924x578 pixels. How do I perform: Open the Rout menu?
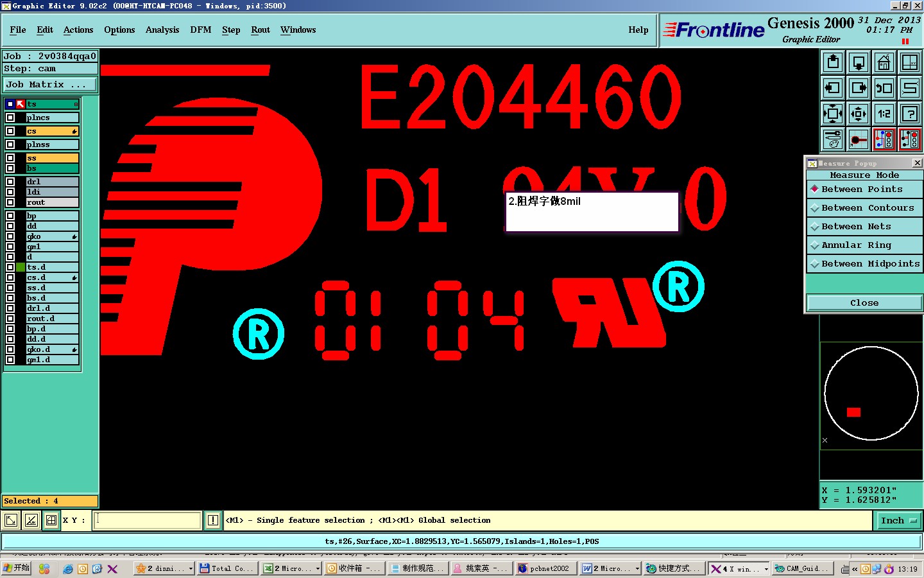pos(261,30)
